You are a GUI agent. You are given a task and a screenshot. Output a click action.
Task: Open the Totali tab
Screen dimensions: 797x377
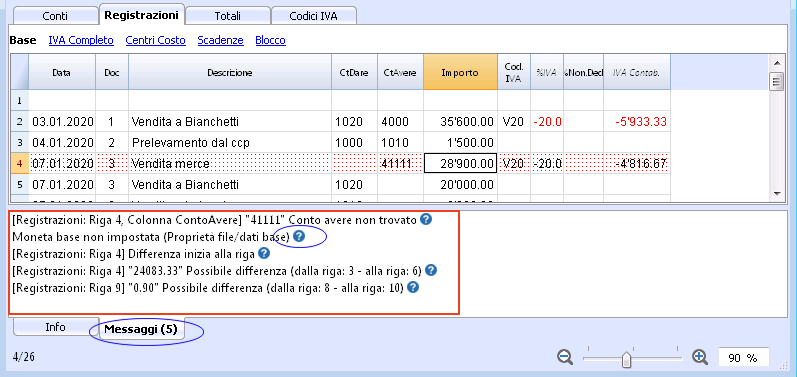[x=227, y=16]
